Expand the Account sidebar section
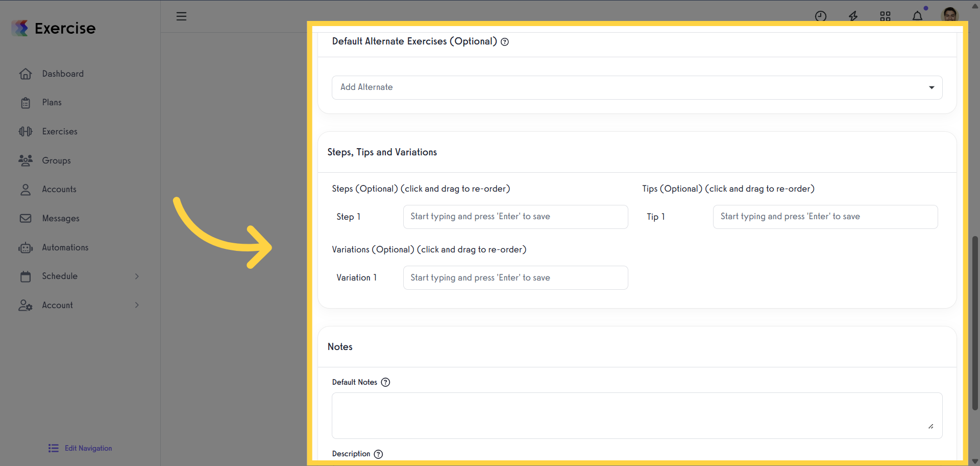This screenshot has height=466, width=980. coord(137,305)
